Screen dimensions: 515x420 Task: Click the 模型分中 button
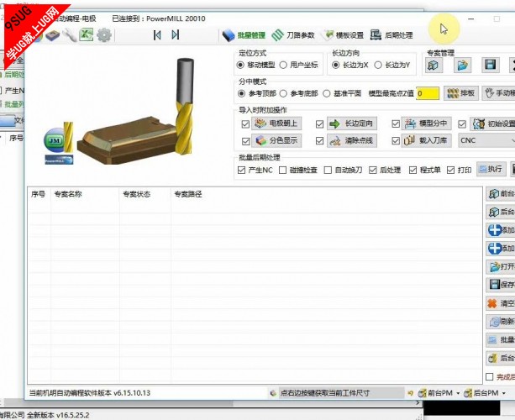tap(426, 123)
